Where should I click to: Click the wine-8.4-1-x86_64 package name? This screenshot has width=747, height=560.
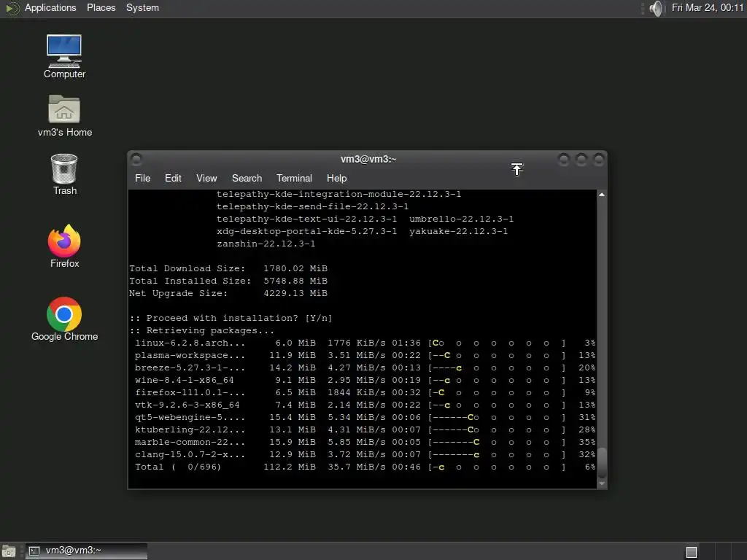[185, 380]
